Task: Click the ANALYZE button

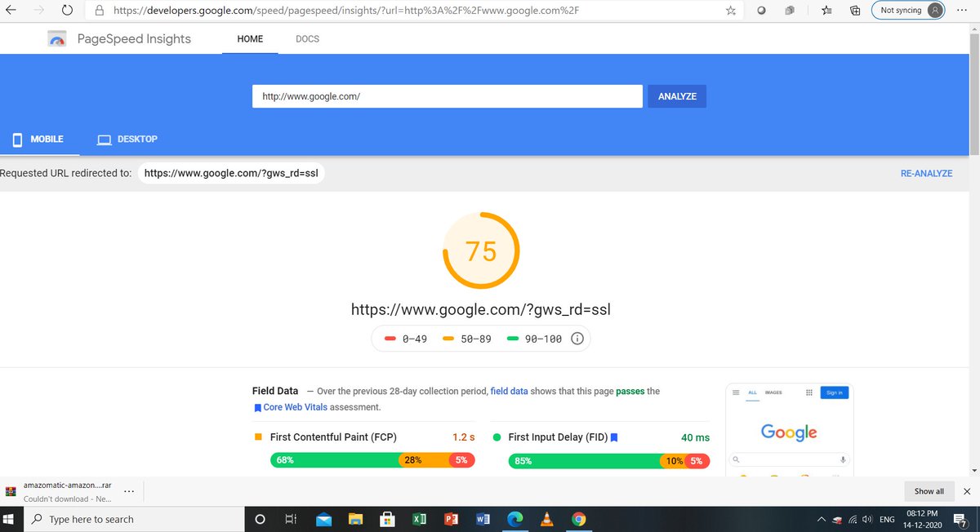Action: click(677, 96)
